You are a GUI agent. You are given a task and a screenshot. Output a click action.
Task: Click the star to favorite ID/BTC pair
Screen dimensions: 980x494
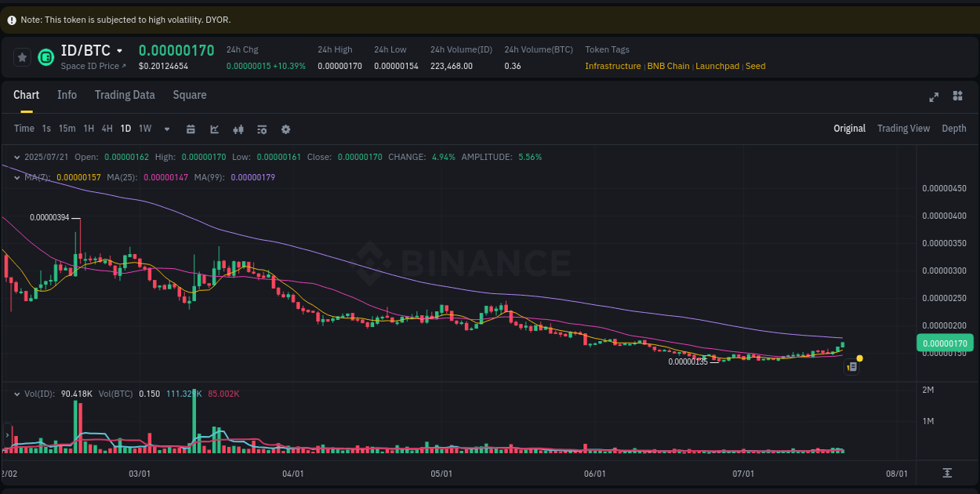click(x=22, y=56)
